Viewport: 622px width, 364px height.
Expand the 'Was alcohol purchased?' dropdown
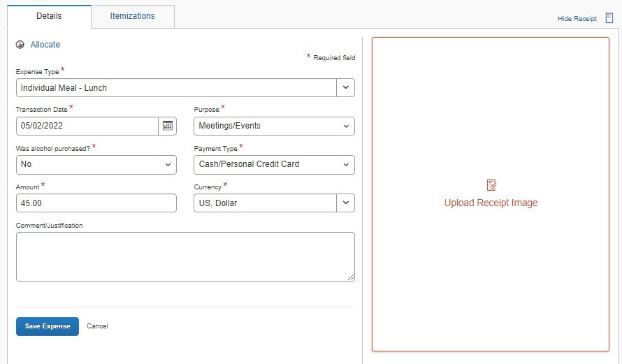pyautogui.click(x=96, y=164)
